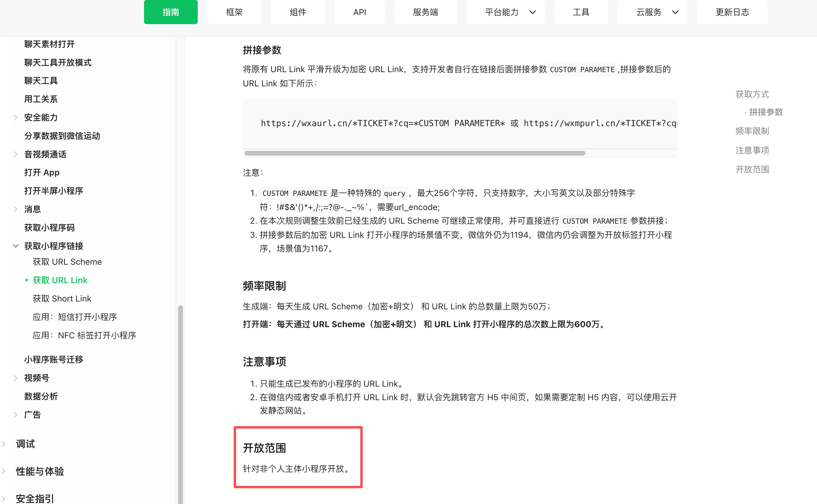
Task: Open the 云服务 dropdown menu
Action: (652, 12)
